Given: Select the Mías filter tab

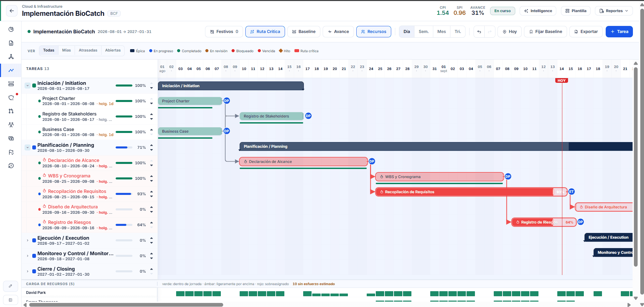Looking at the screenshot, I should [x=67, y=50].
